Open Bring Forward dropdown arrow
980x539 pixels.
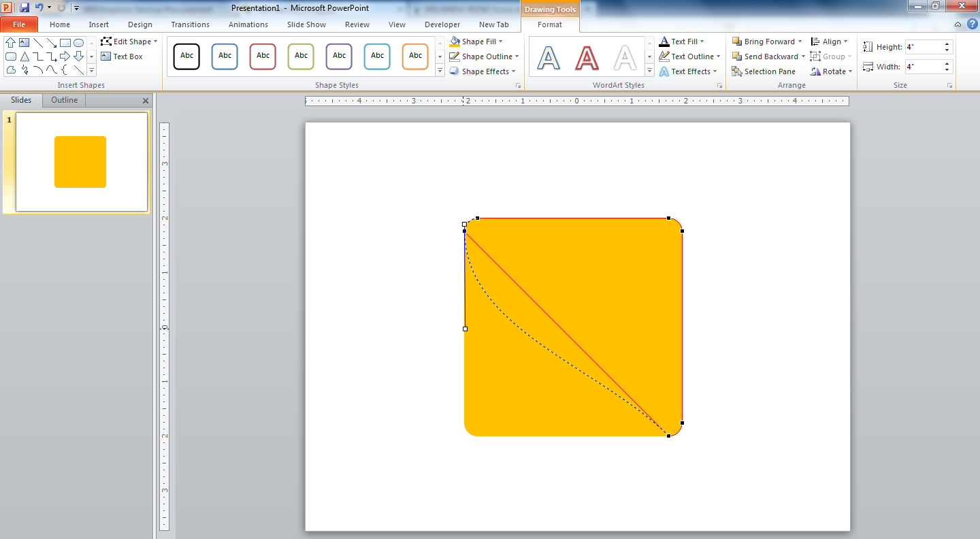point(800,42)
